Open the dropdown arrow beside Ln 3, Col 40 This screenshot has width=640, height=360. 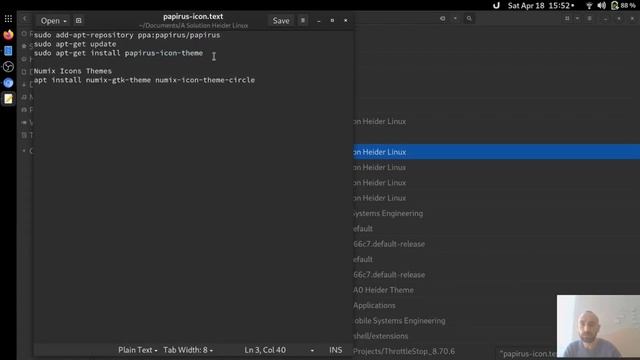tap(312, 350)
